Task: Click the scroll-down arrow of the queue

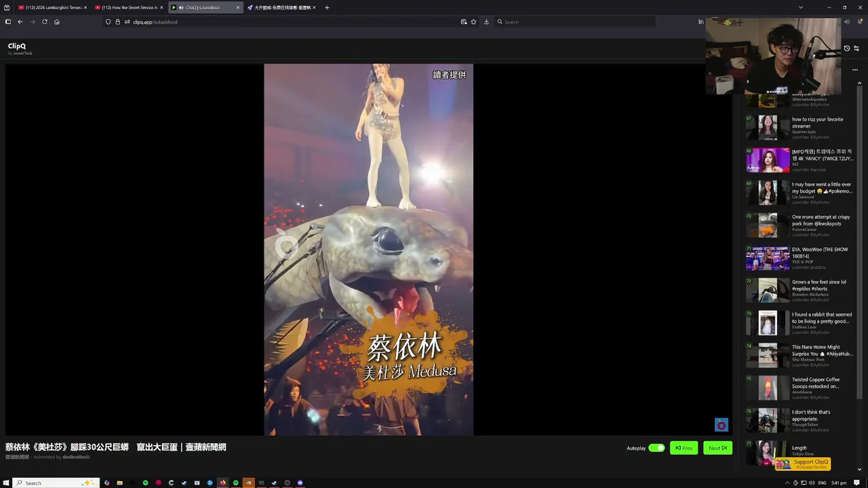Action: point(860,469)
